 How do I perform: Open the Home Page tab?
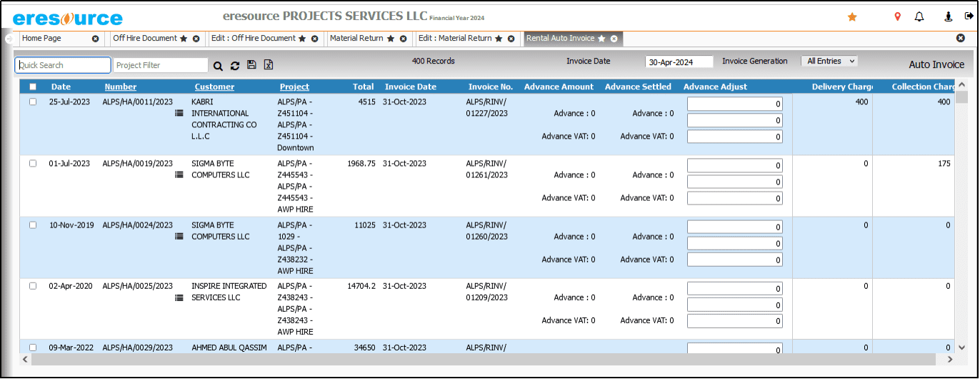point(42,39)
